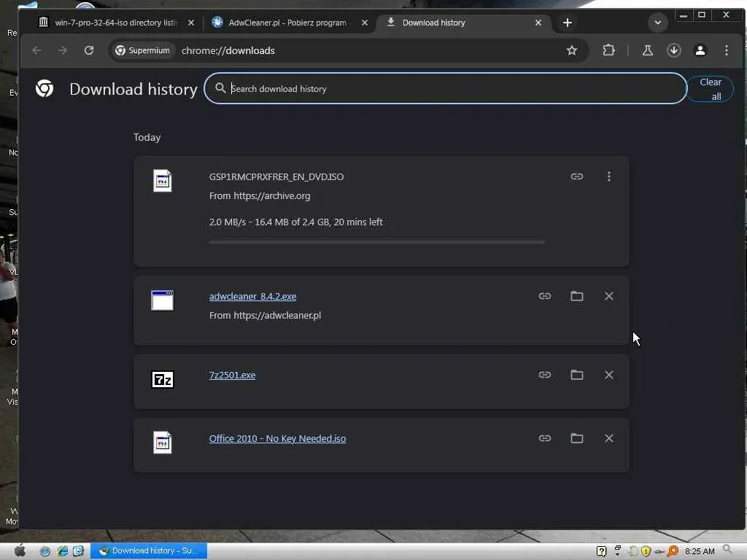The width and height of the screenshot is (747, 560).
Task: Click the 'From https://adwcleaner.pl' text
Action: tap(265, 315)
